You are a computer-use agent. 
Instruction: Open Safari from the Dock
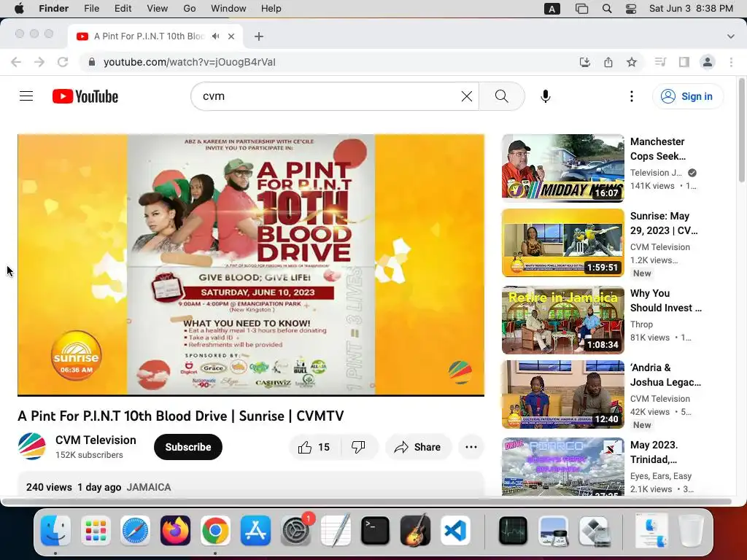pos(135,530)
